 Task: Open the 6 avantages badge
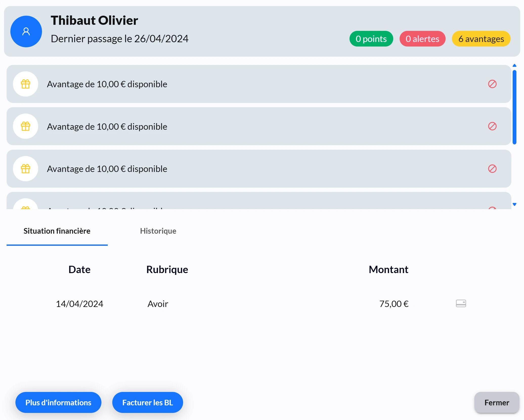click(481, 39)
